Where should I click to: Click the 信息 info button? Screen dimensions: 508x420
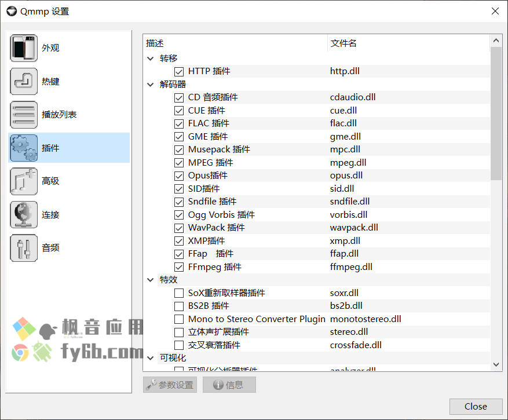[x=229, y=385]
